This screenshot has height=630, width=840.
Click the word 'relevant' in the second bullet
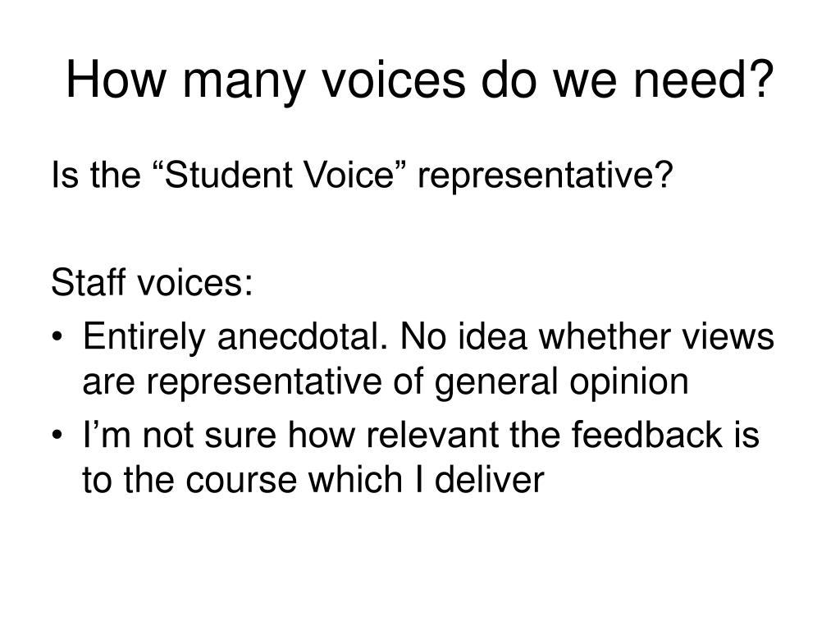[432, 434]
